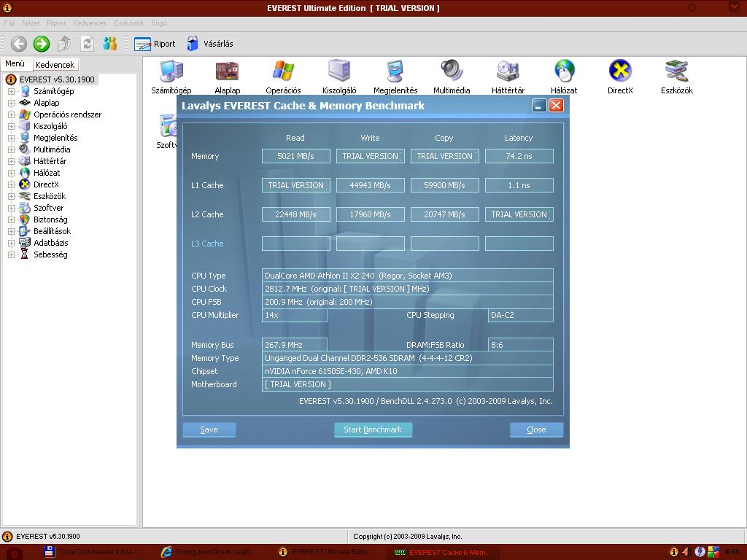Screen dimensions: 747x560
Task: Click the Memory Read 5021 MB/s field
Action: click(296, 156)
